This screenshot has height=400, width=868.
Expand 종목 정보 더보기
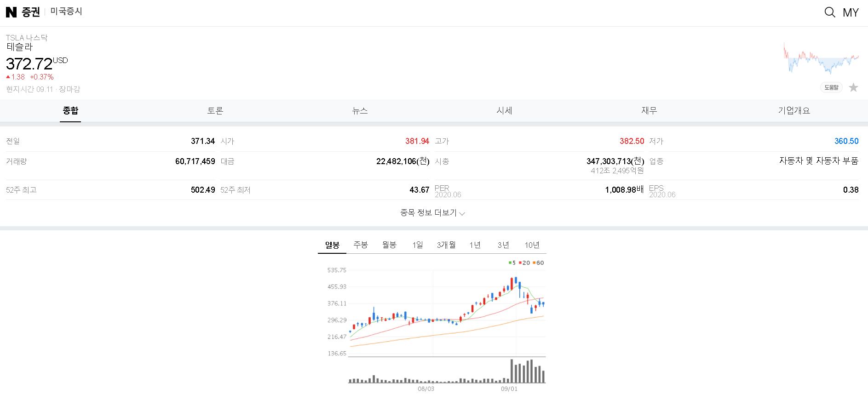(x=433, y=213)
